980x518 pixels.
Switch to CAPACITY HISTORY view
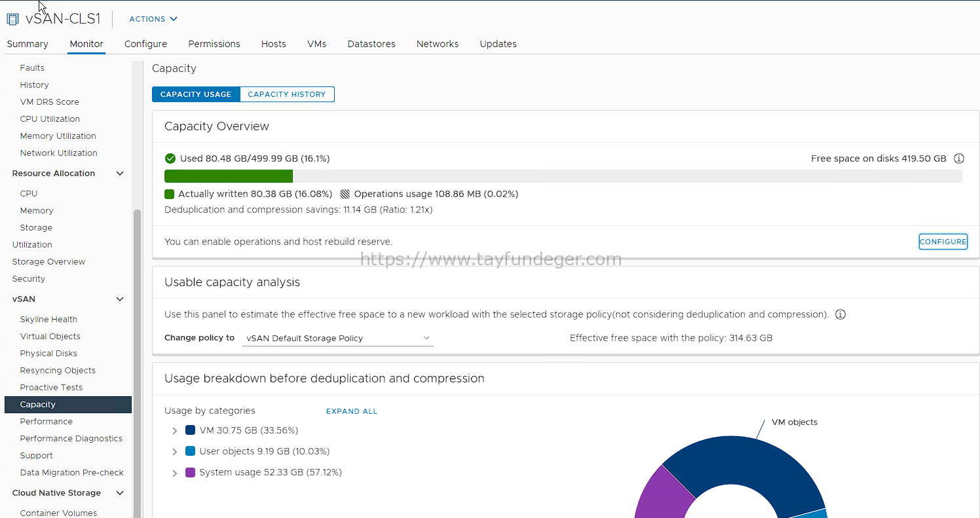(x=287, y=94)
